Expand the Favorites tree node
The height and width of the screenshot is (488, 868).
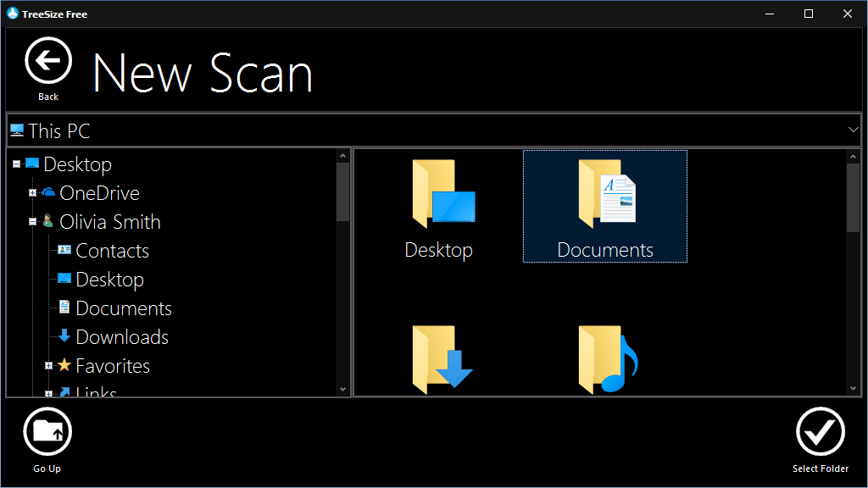click(x=48, y=365)
